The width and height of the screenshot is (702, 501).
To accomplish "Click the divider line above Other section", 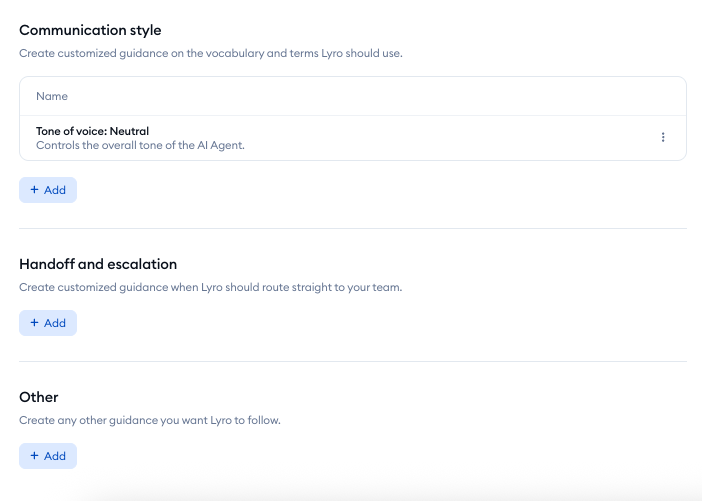I will 352,361.
